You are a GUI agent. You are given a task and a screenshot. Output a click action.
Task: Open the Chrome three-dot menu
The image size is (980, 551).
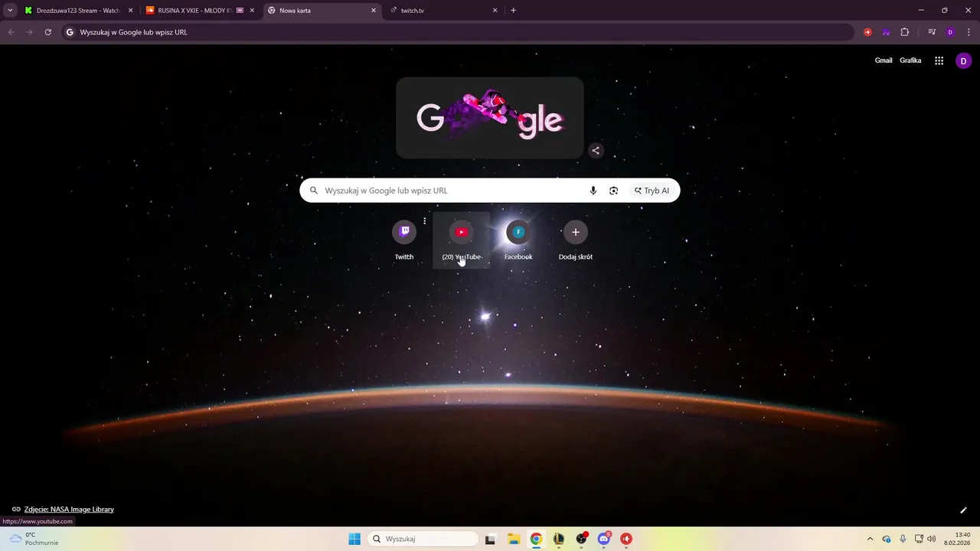969,32
